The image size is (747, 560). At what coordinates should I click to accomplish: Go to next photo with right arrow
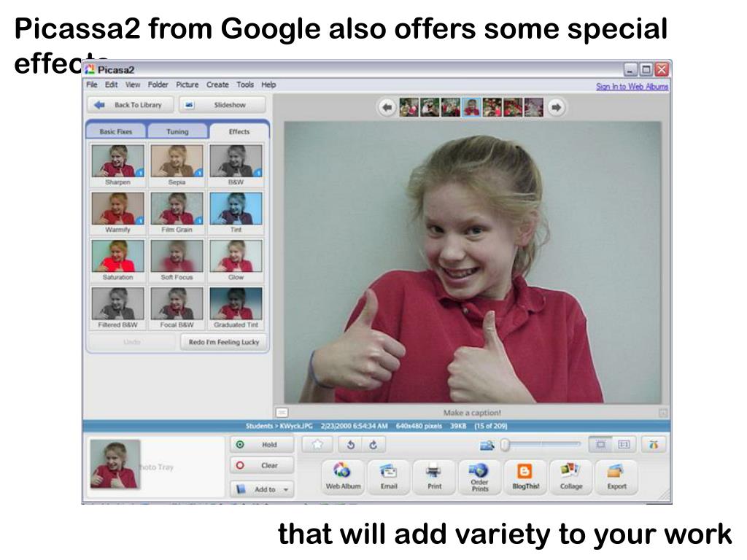pyautogui.click(x=556, y=108)
